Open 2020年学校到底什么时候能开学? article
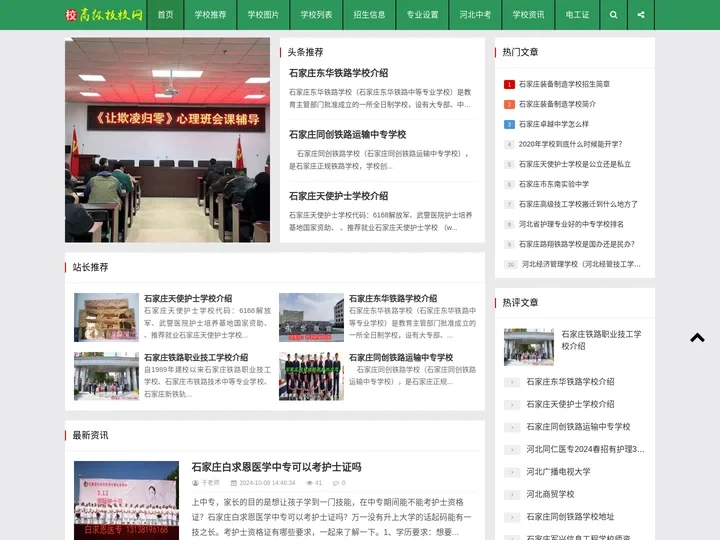The height and width of the screenshot is (540, 720). click(x=571, y=144)
